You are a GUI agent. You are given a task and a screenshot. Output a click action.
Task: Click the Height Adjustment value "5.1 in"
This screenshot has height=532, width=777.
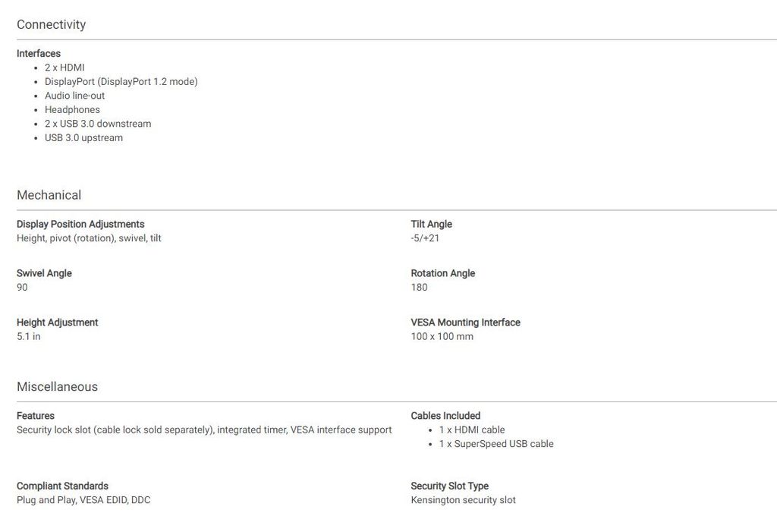(x=29, y=336)
